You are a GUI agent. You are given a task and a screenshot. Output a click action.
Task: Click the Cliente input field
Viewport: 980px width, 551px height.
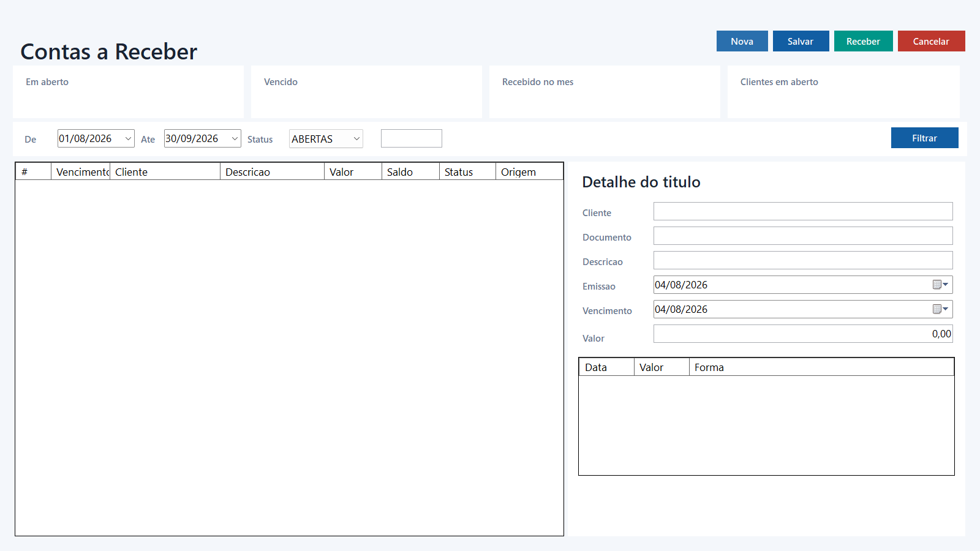(803, 211)
